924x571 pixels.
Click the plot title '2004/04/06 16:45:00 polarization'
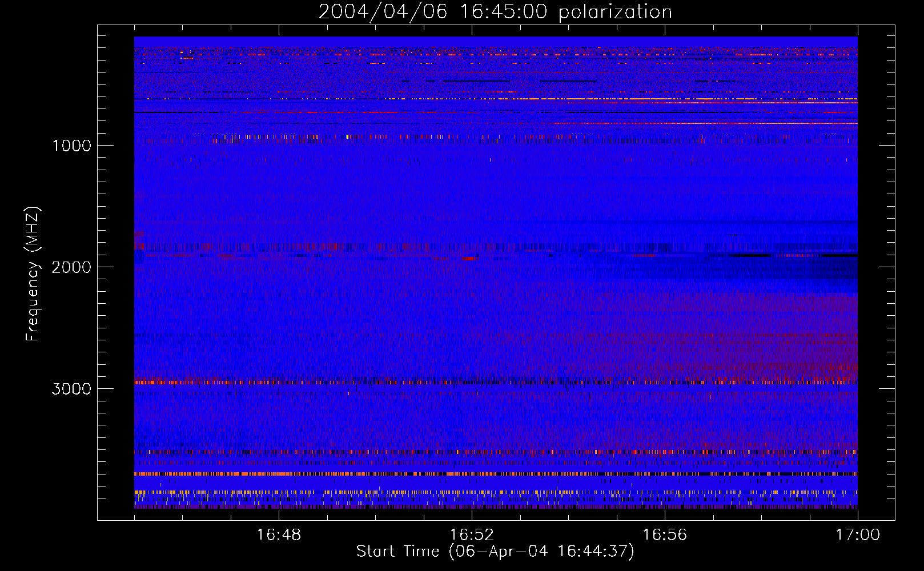[x=495, y=12]
